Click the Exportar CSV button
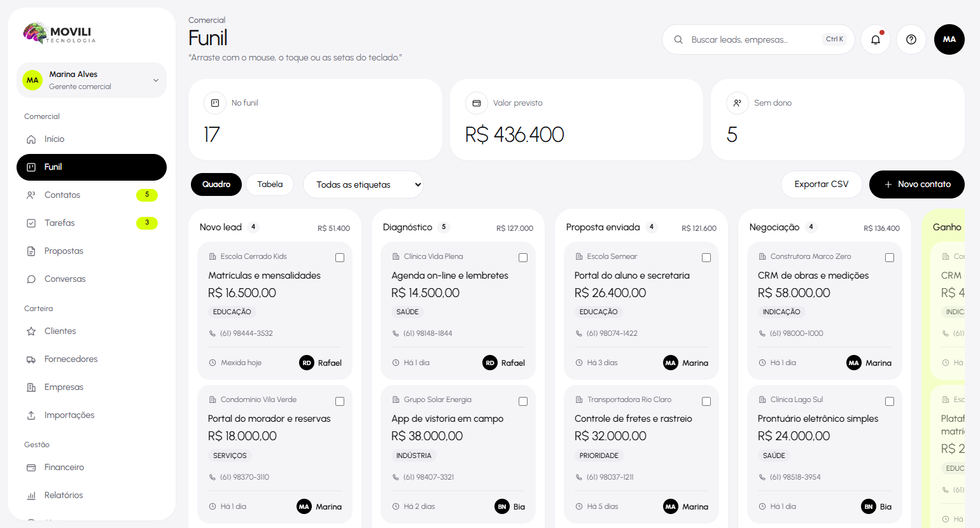Viewport: 980px width, 528px height. click(x=822, y=184)
